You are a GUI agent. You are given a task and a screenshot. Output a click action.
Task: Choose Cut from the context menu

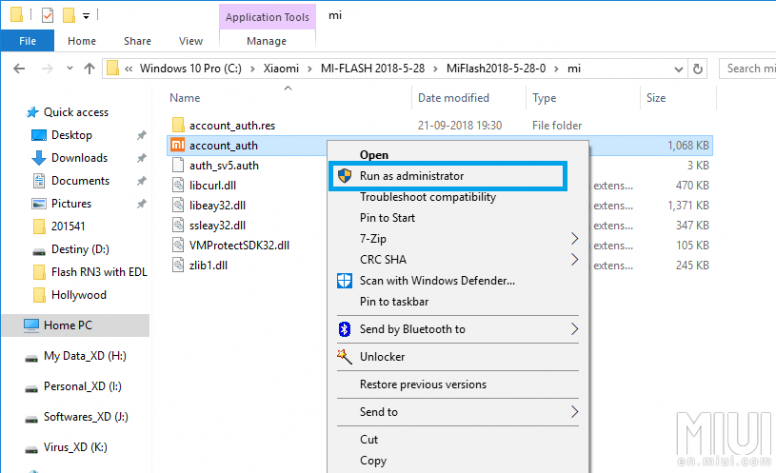click(369, 439)
